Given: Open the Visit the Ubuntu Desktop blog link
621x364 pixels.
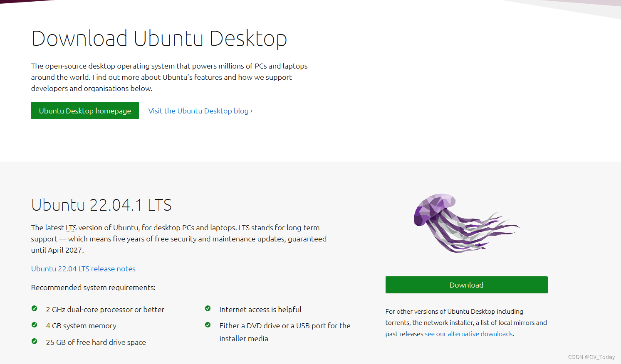Looking at the screenshot, I should 200,111.
